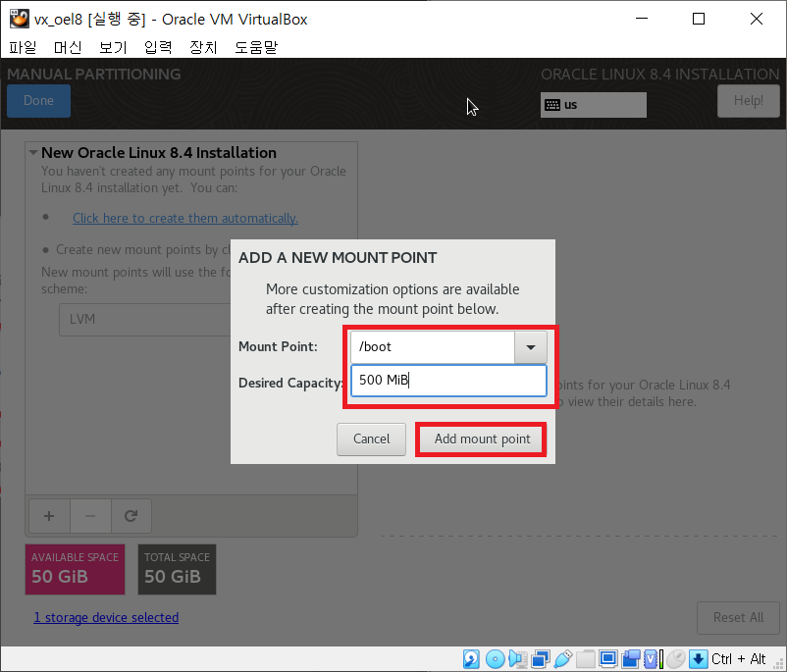The height and width of the screenshot is (672, 787).
Task: Click the ADD A NEW MOUNT POINT heading
Action: tap(338, 257)
